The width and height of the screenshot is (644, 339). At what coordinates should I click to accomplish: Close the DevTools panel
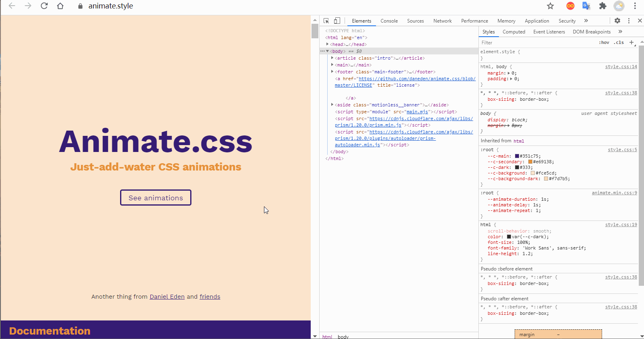click(x=640, y=21)
